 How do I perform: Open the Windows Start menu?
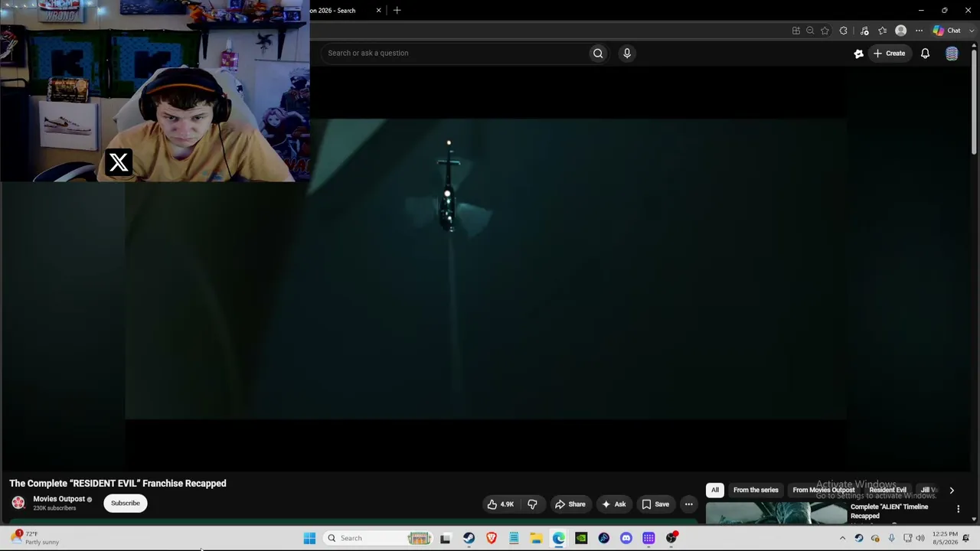309,538
